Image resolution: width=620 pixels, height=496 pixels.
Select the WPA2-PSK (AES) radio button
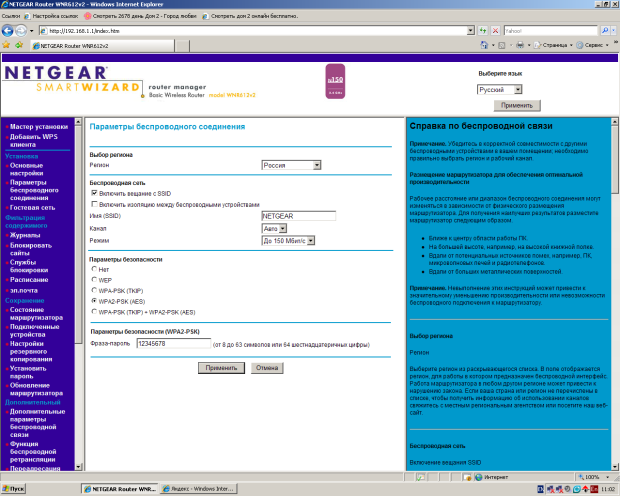point(94,301)
